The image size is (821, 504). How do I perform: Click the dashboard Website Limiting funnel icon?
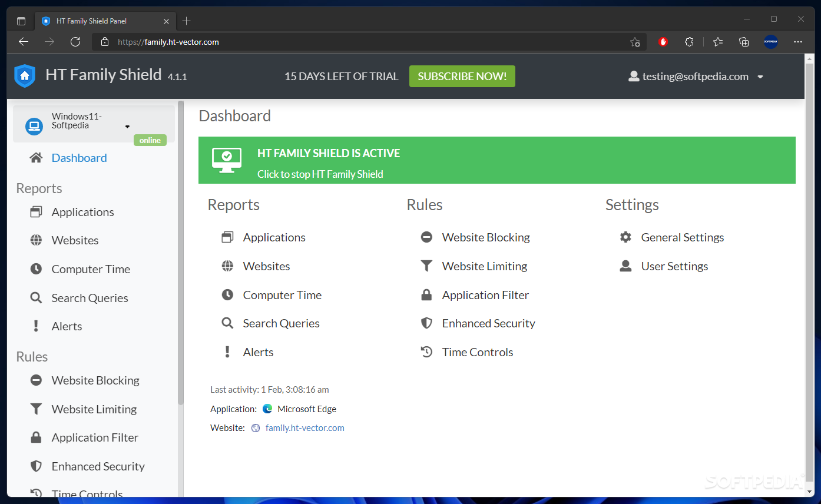tap(426, 266)
